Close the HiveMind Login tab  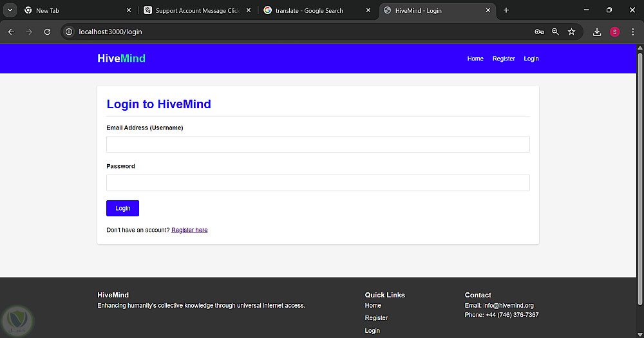(488, 10)
